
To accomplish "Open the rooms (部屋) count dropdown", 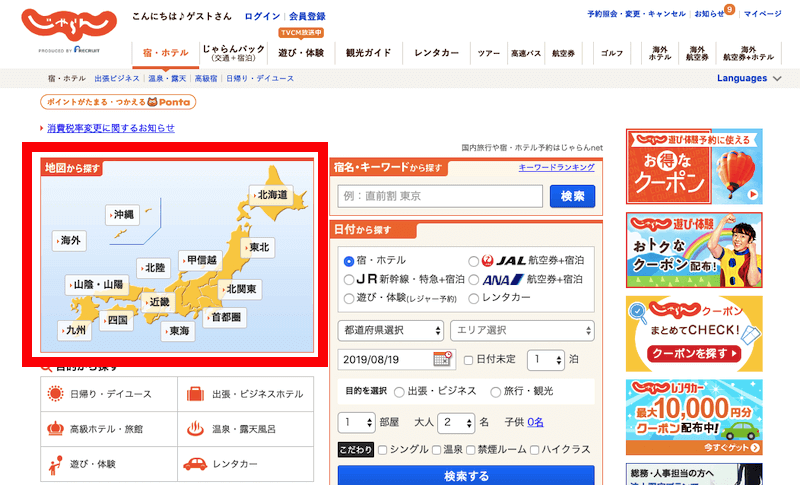I will [x=356, y=422].
